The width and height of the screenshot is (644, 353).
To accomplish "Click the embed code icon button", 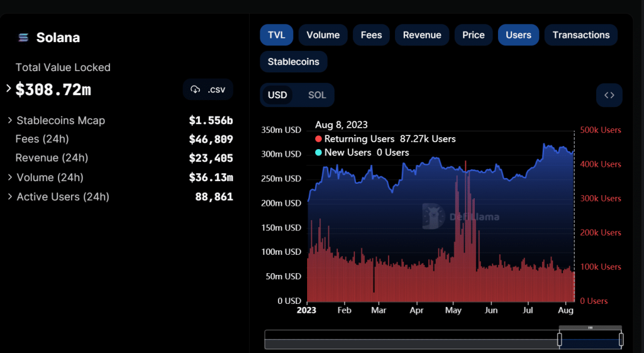I will point(609,95).
